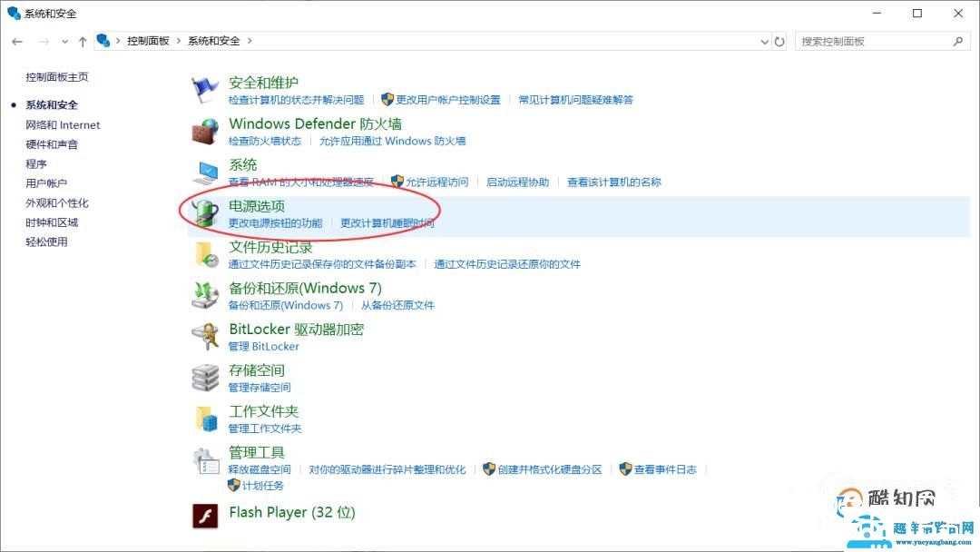The image size is (980, 552).
Task: Open the recent pages dropdown chevron
Action: click(x=64, y=41)
